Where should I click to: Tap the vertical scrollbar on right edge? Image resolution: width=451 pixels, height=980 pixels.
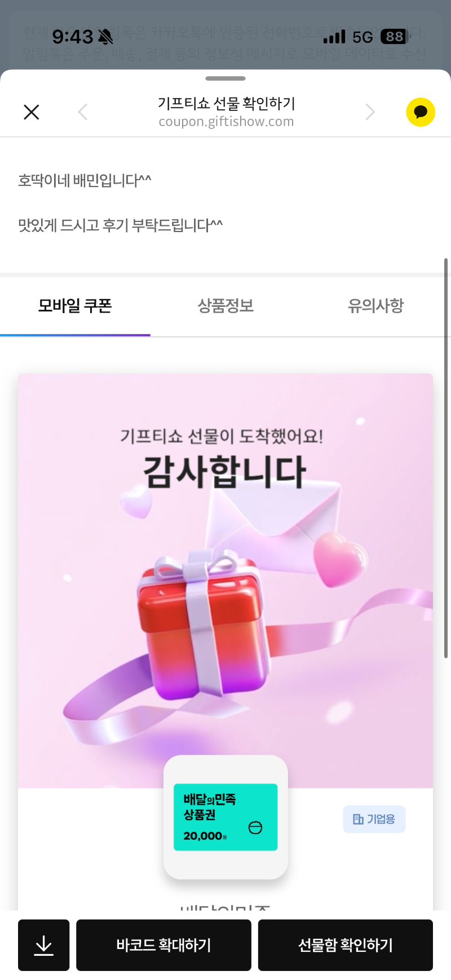(x=446, y=458)
